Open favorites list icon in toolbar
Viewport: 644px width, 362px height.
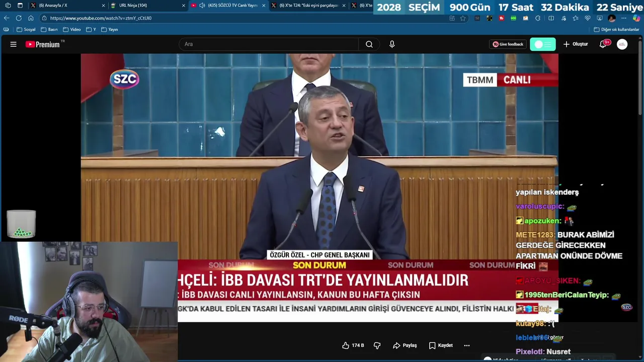coord(576,18)
